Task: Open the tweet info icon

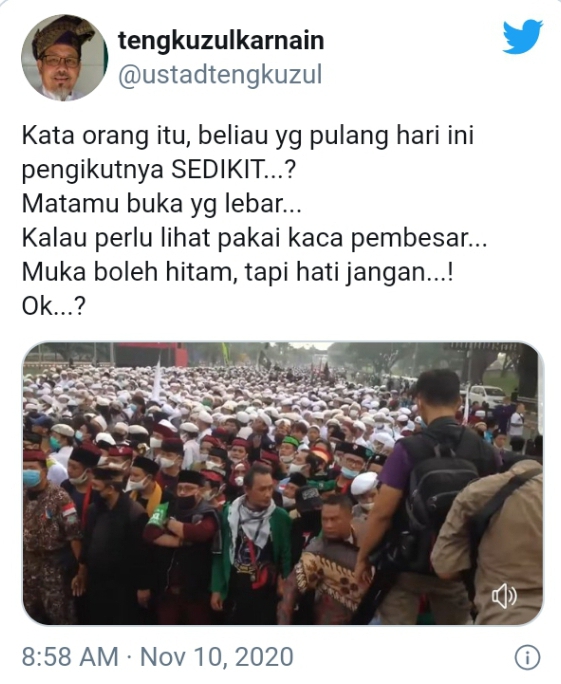Action: 527,657
